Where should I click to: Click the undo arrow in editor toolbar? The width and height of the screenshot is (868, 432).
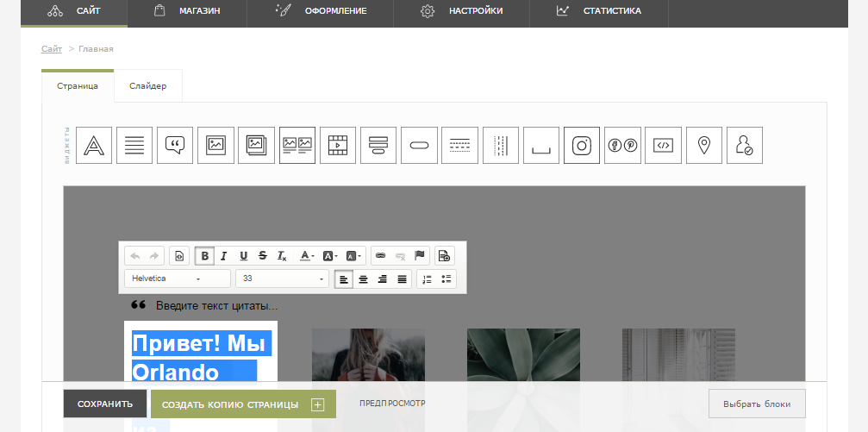point(134,256)
